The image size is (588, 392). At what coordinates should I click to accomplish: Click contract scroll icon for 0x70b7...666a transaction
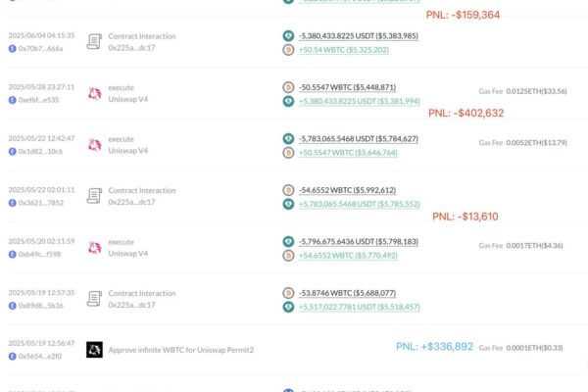(x=94, y=41)
